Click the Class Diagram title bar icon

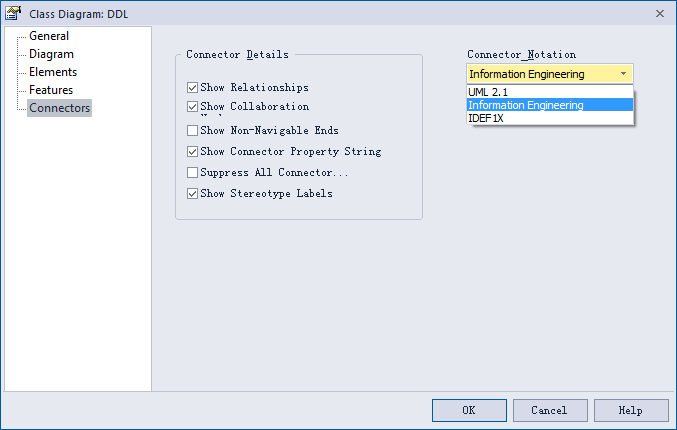[x=13, y=13]
